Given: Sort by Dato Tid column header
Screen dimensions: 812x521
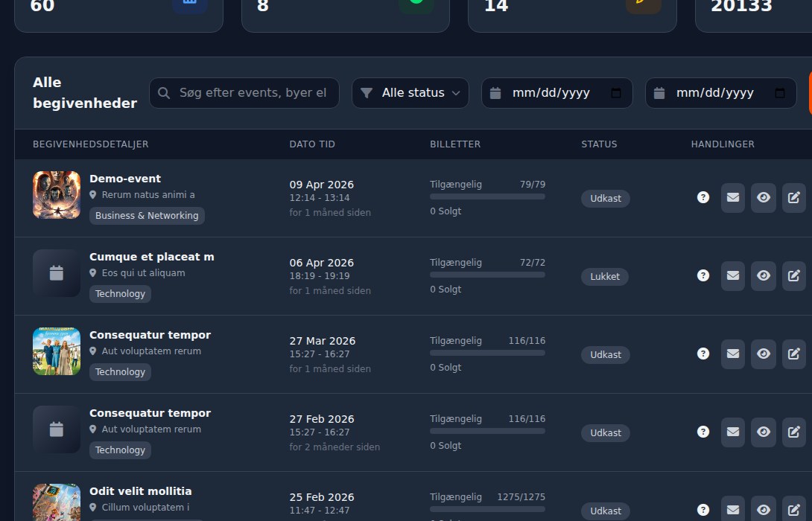Looking at the screenshot, I should [x=312, y=144].
